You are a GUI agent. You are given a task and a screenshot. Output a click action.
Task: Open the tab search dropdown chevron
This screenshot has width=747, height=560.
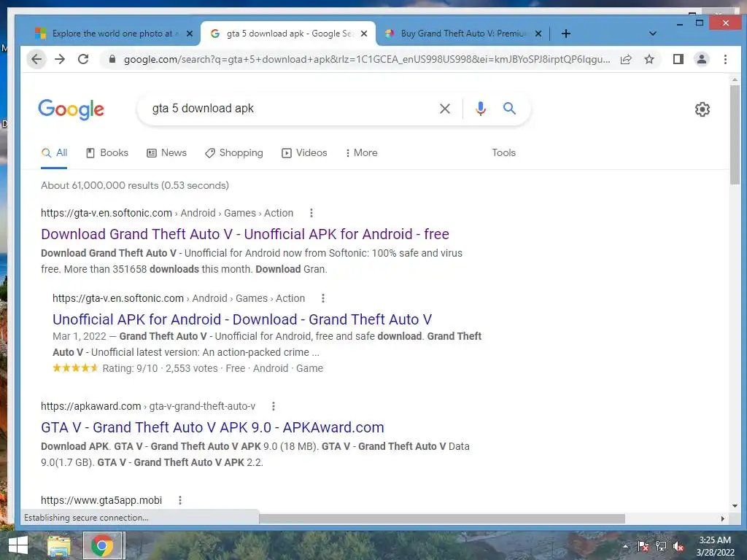pos(653,34)
